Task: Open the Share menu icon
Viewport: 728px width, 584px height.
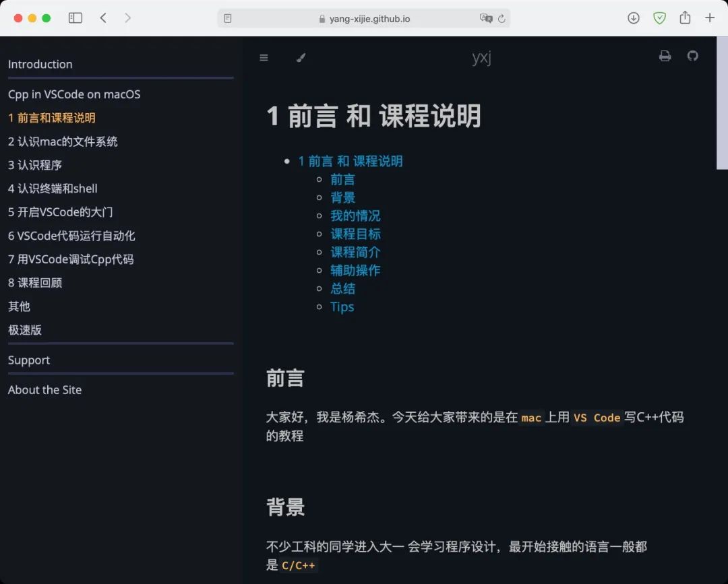Action: 685,18
